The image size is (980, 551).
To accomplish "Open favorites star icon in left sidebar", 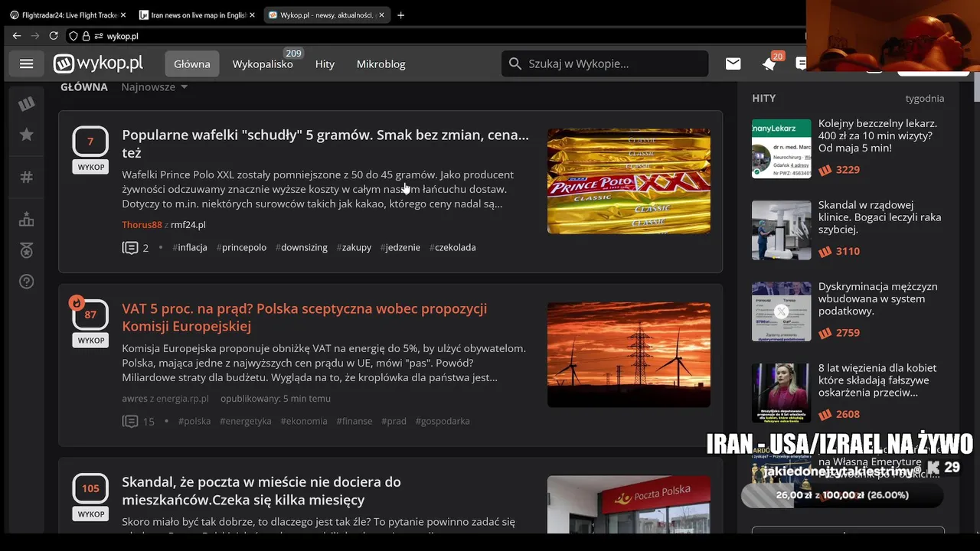I will click(27, 135).
